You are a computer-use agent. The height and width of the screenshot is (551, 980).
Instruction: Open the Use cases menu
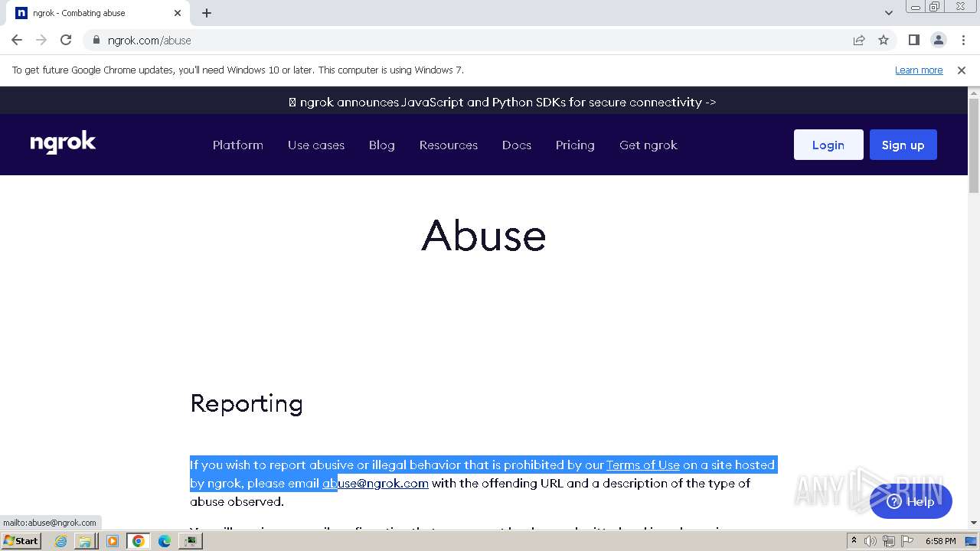316,145
